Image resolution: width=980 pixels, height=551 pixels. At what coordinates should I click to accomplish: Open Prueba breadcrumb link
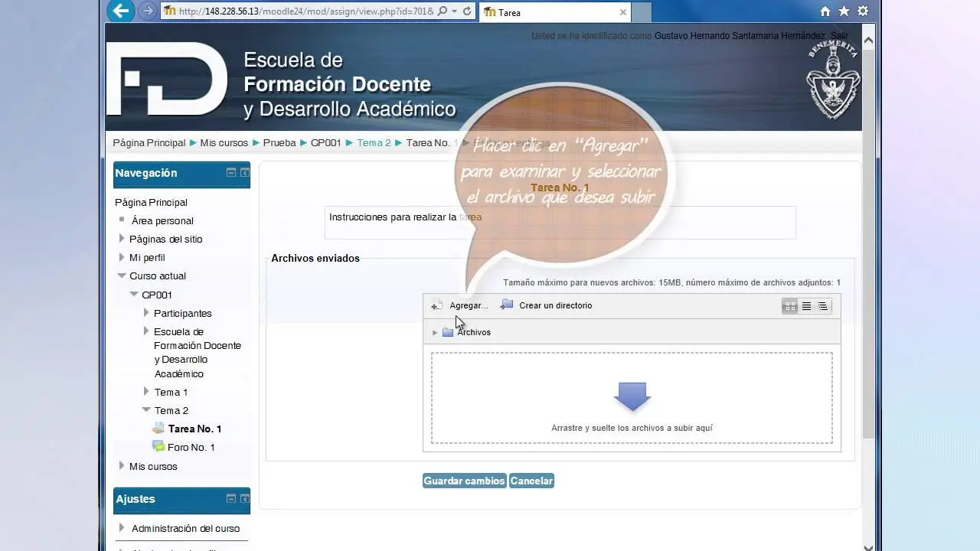pyautogui.click(x=279, y=143)
